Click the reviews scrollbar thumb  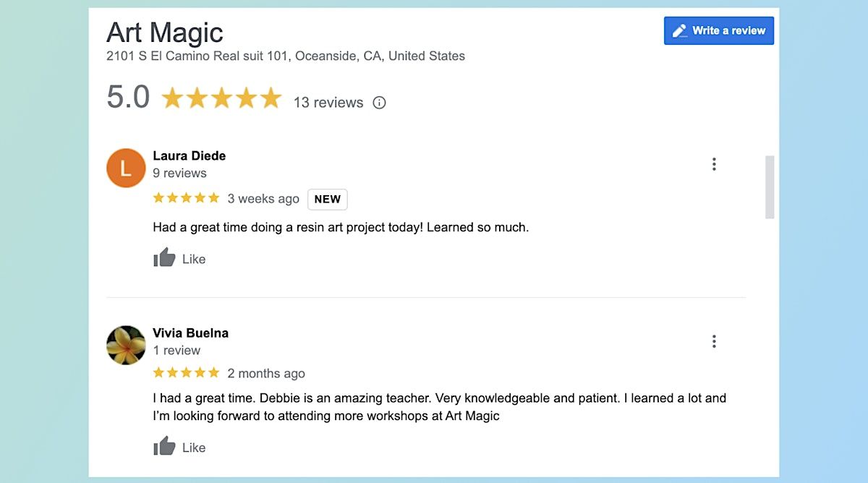(x=770, y=187)
